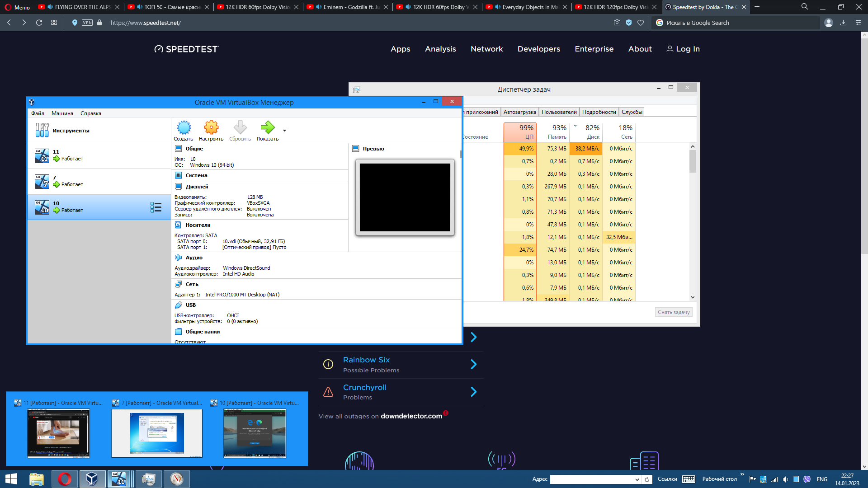This screenshot has width=868, height=488.
Task: Select virtual machine 11 in the VM list
Action: coord(99,155)
